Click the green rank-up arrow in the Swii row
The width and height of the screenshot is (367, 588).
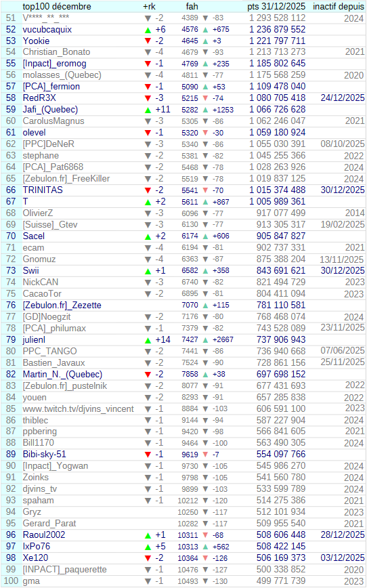point(148,272)
